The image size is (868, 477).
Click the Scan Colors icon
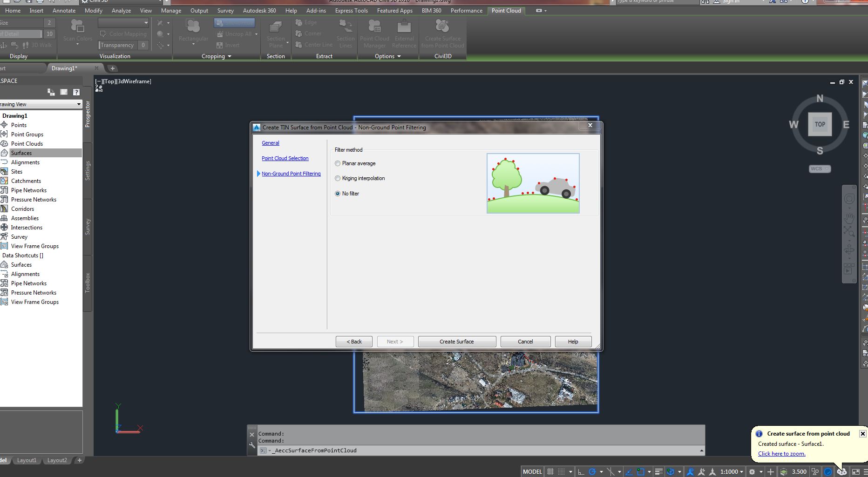[78, 27]
